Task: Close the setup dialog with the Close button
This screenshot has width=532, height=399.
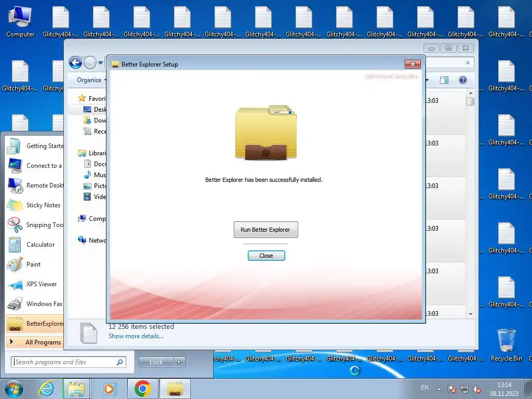Action: (x=266, y=256)
